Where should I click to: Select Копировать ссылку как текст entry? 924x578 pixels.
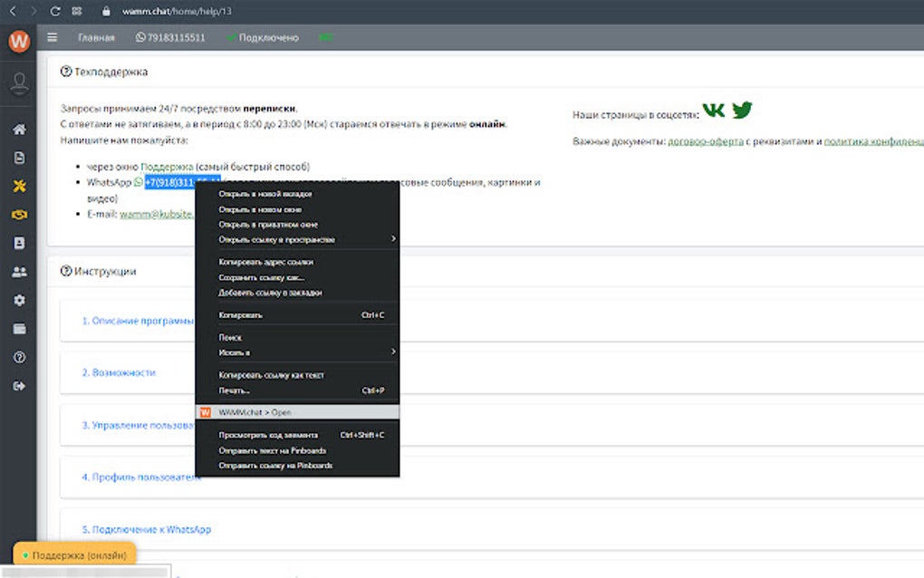[x=298, y=375]
